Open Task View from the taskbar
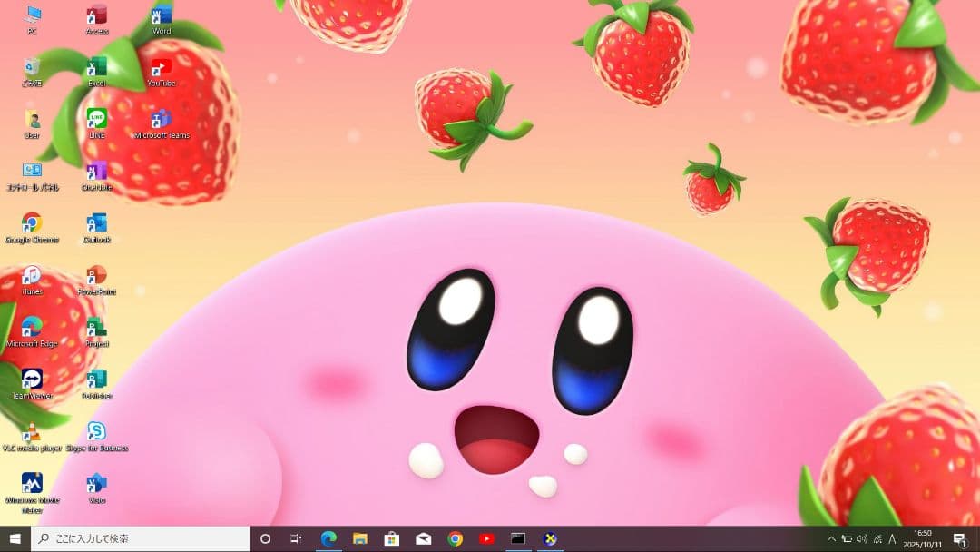Screen dimensions: 980x552 [296, 538]
